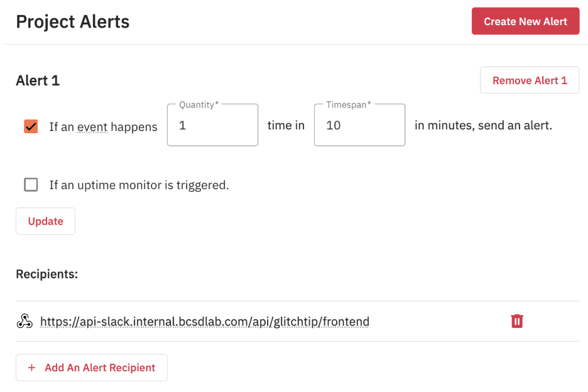Click the 'time in' text between fields
The image size is (588, 392).
(286, 125)
